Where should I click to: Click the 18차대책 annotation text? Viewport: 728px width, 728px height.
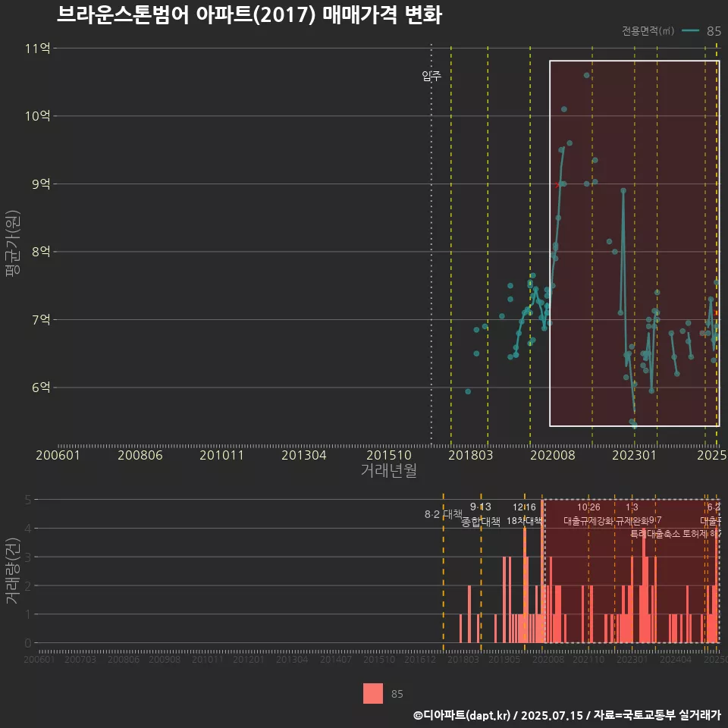pyautogui.click(x=524, y=521)
